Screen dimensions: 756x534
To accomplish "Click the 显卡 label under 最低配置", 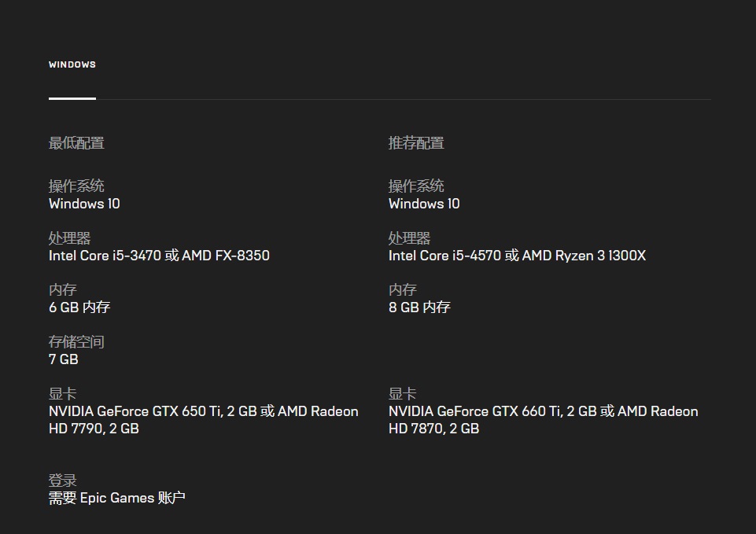I will [x=62, y=394].
